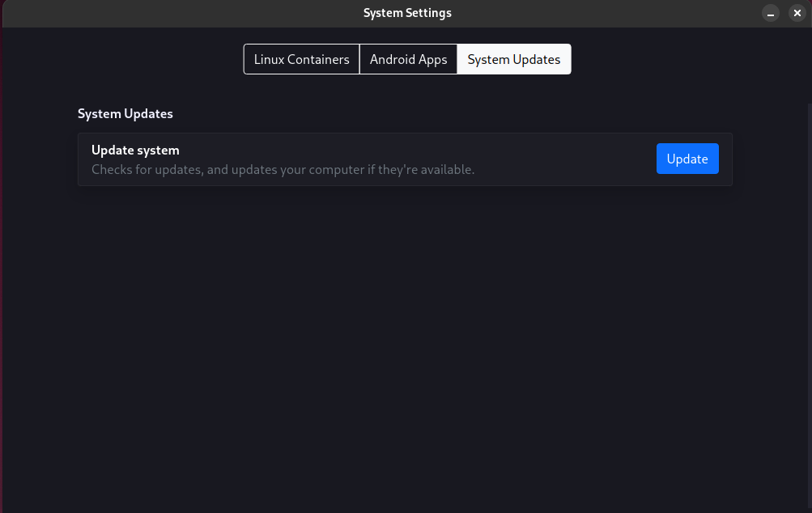Image resolution: width=812 pixels, height=513 pixels.
Task: Click empty header bar area right of title
Action: click(607, 13)
